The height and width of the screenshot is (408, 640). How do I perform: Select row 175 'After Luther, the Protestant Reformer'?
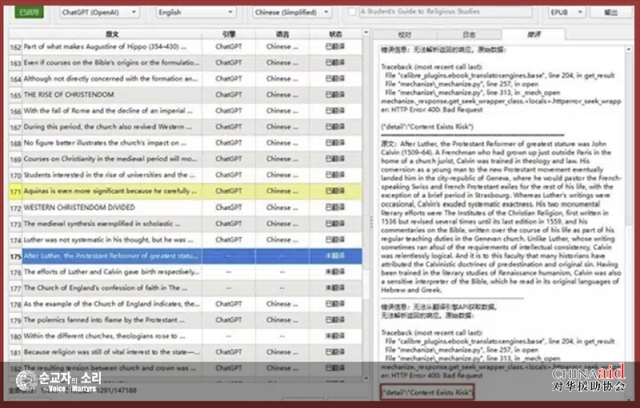pos(185,256)
